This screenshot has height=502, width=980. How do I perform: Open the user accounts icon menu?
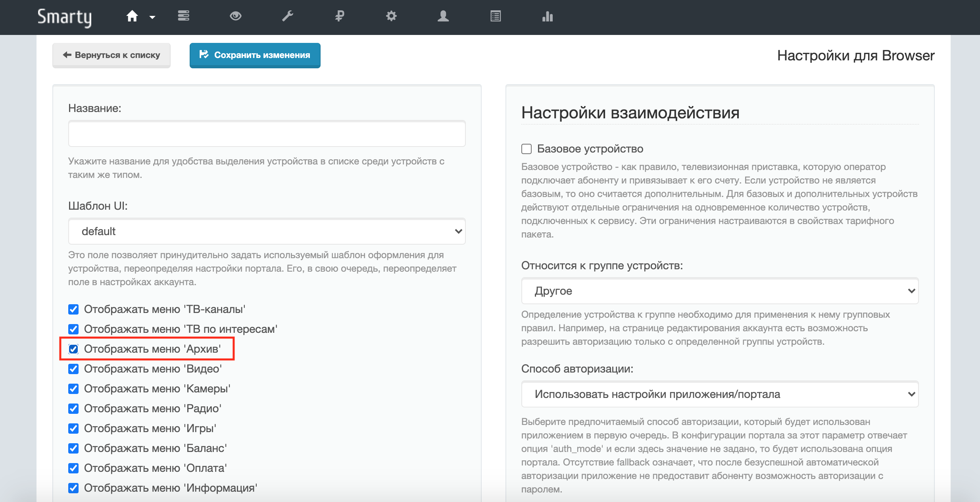(443, 16)
